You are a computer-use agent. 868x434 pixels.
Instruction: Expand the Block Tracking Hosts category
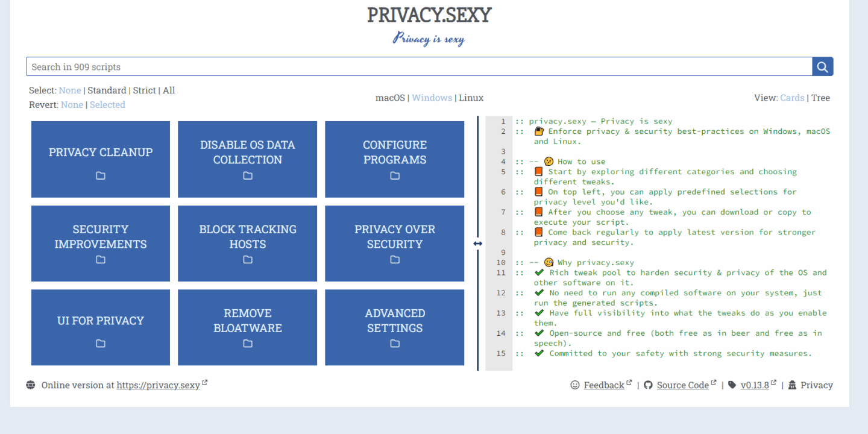pos(248,244)
